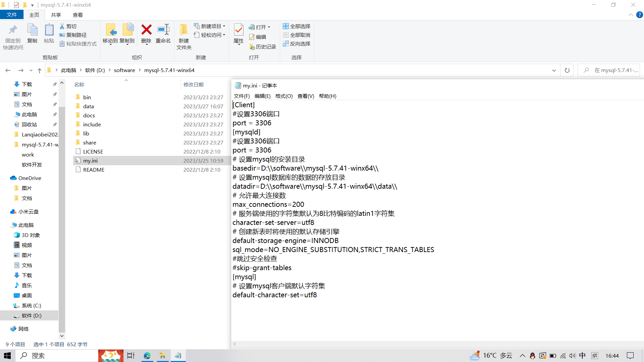Click the Copy ribbon icon
The height and width of the screenshot is (362, 644).
[32, 30]
